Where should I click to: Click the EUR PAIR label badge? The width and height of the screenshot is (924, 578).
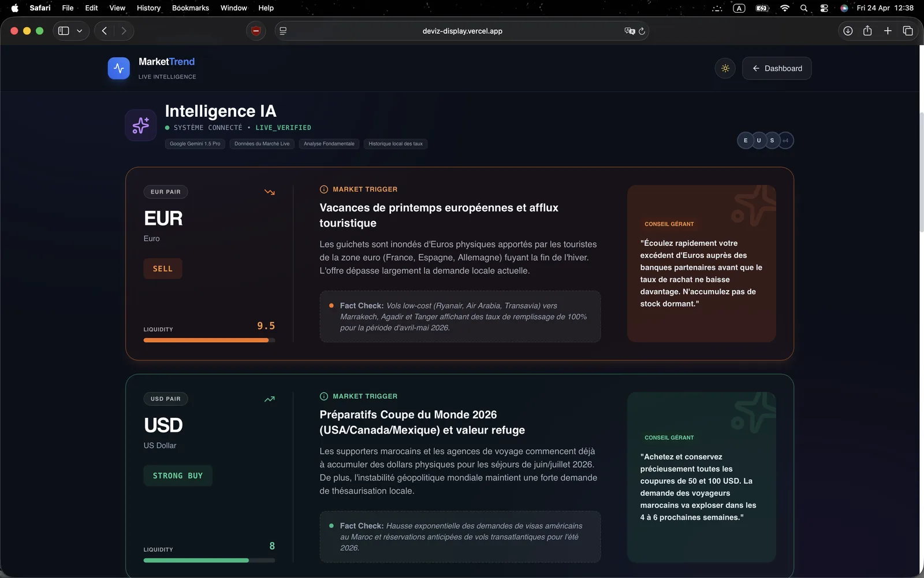[x=166, y=192]
